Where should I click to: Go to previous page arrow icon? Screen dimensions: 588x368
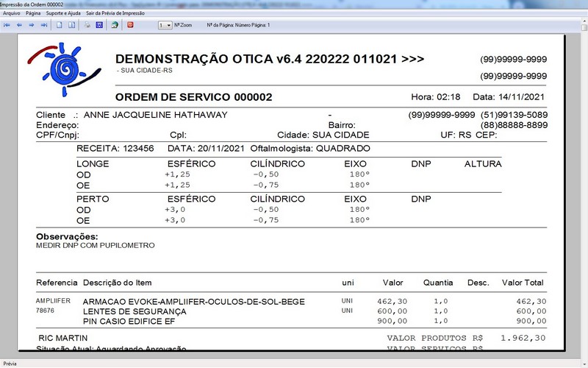coord(20,25)
